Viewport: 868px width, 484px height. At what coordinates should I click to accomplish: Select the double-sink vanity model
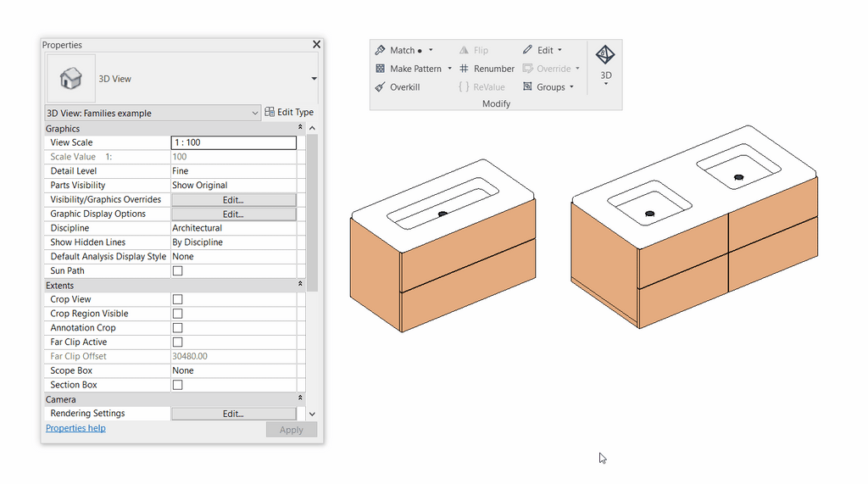click(695, 227)
